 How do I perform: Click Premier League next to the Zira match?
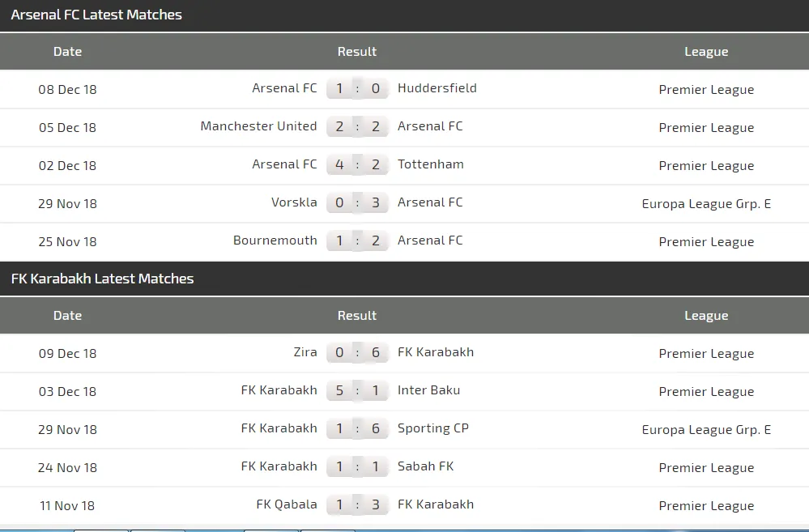click(x=706, y=354)
